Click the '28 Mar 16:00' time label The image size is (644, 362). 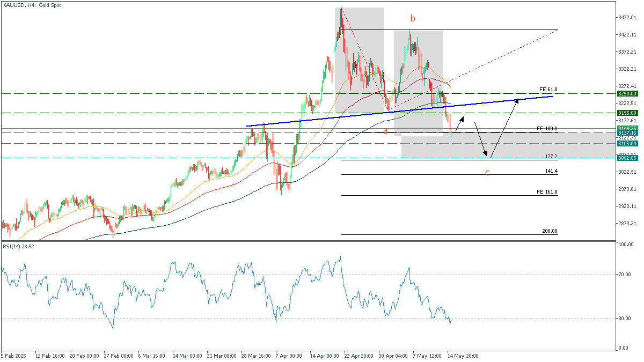tap(255, 356)
